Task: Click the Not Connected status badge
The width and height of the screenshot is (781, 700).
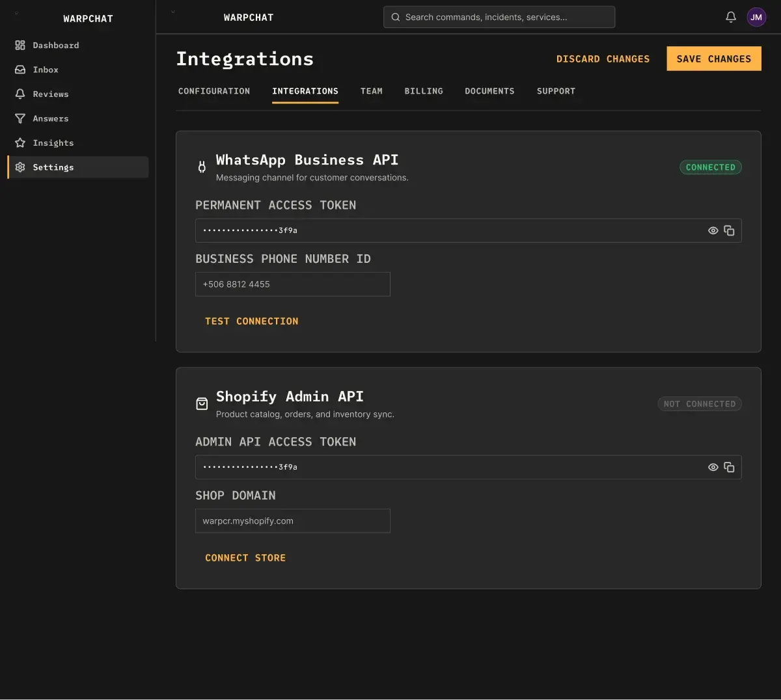Action: tap(700, 404)
